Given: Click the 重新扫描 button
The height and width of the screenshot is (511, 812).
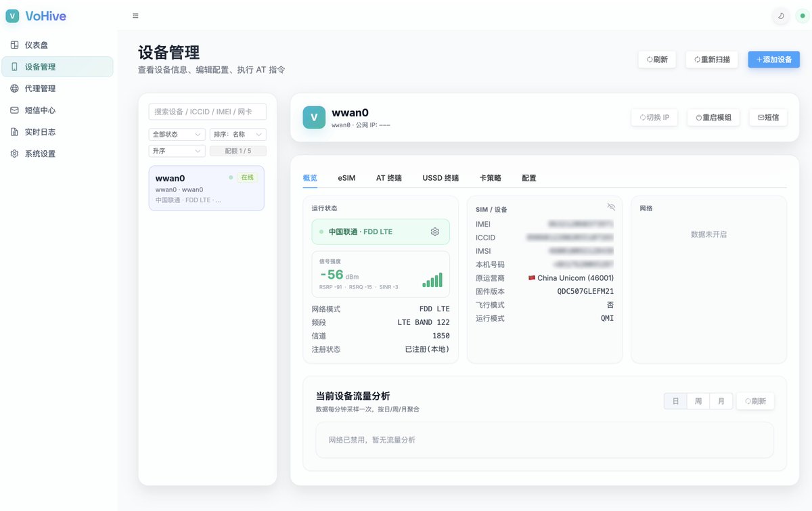Looking at the screenshot, I should (712, 60).
